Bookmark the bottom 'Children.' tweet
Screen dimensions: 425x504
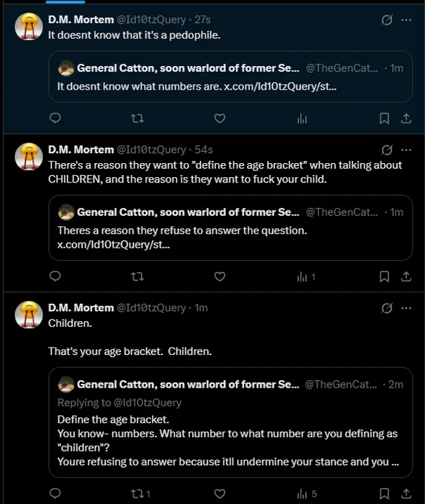384,494
